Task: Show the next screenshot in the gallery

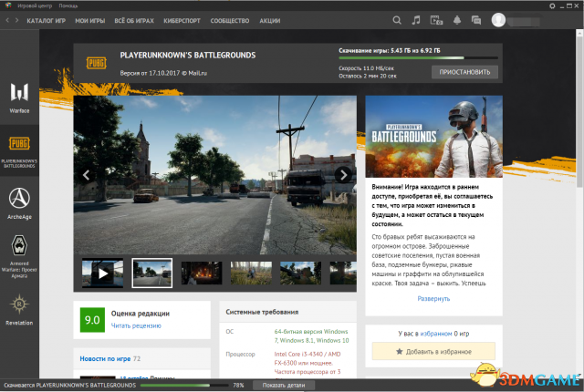Action: coord(343,175)
